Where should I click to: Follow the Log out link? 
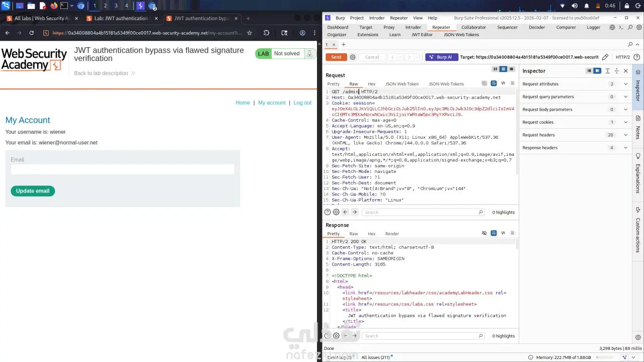pyautogui.click(x=302, y=103)
